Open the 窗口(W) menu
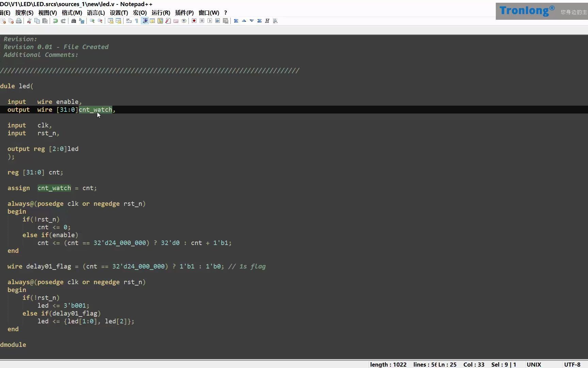 point(209,13)
